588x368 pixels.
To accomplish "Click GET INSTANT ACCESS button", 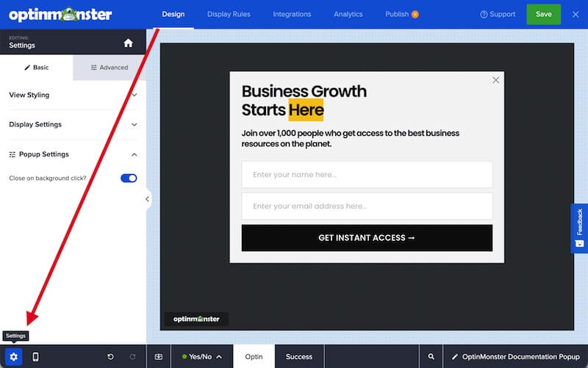I will [367, 238].
